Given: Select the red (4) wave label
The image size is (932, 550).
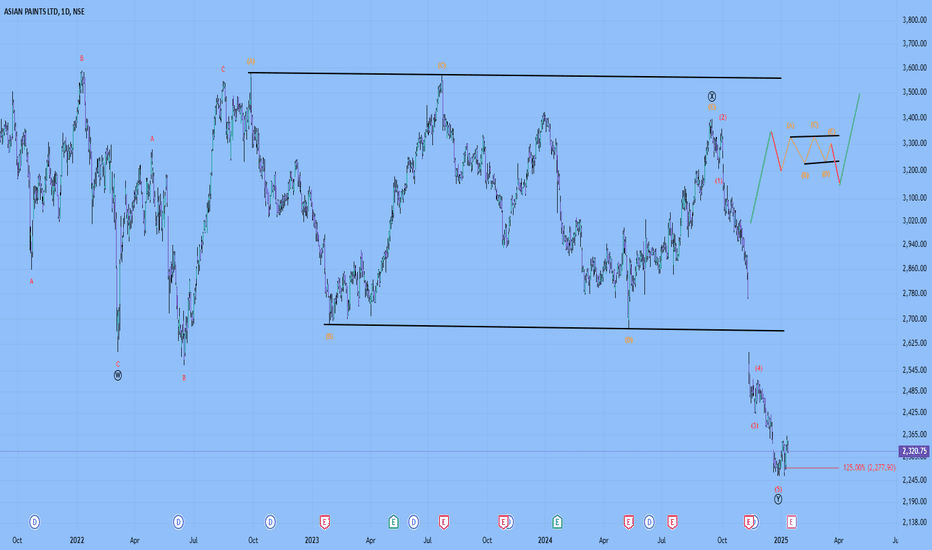Looking at the screenshot, I should pyautogui.click(x=759, y=369).
